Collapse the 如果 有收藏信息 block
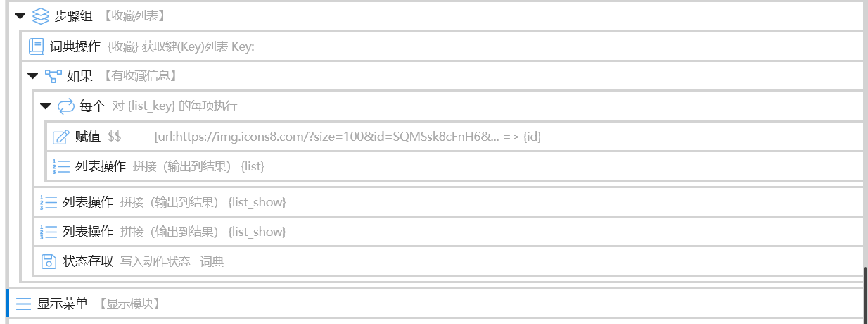 click(32, 76)
